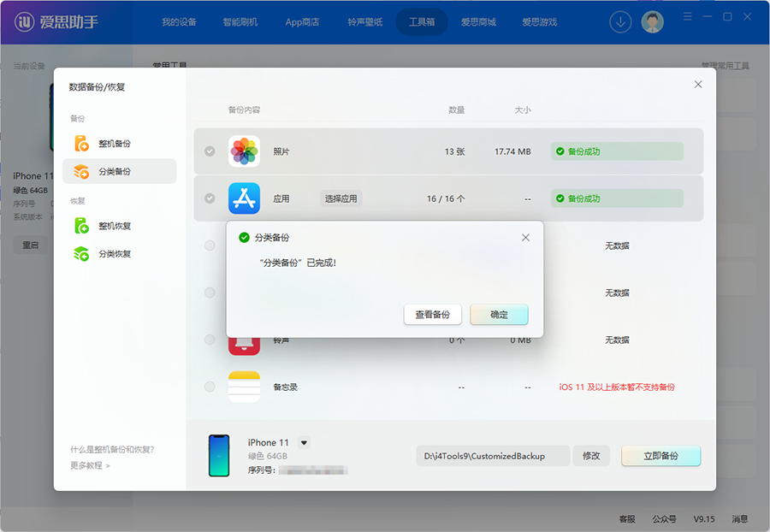Select the 分类恢复 icon in sidebar

[x=81, y=254]
